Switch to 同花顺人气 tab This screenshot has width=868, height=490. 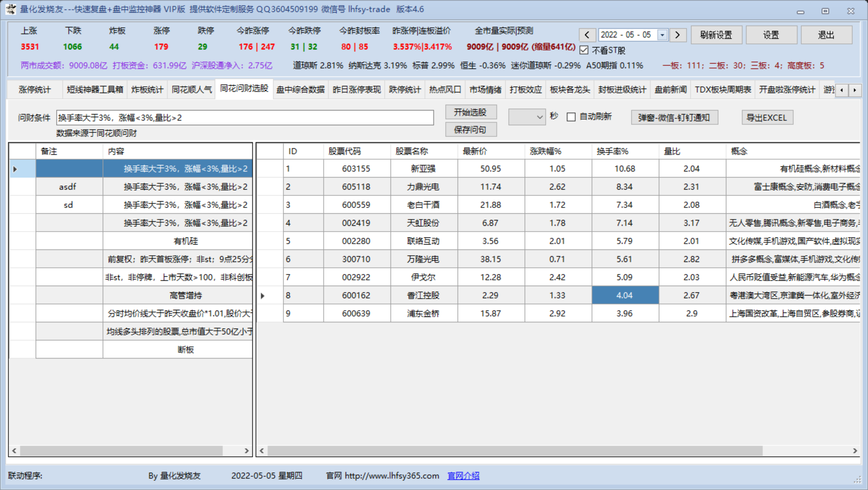pos(191,90)
